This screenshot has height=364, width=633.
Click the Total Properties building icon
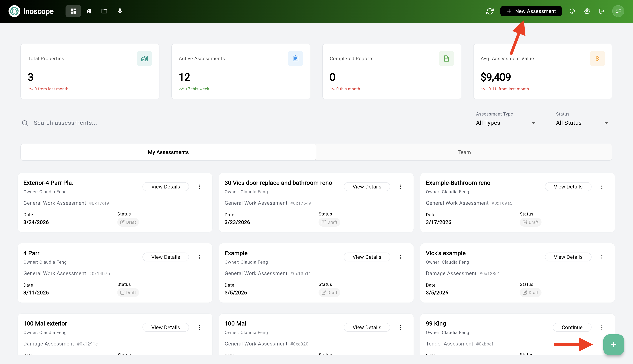pos(144,58)
